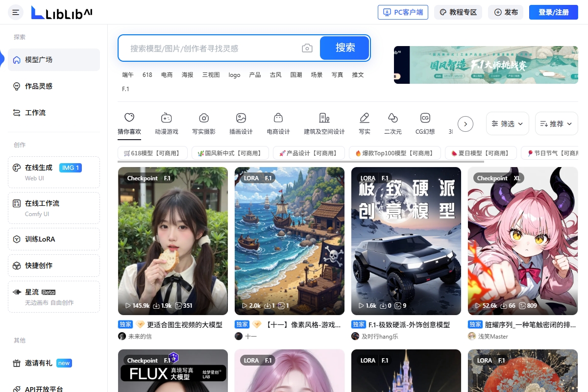Choose the 二次元 category icon

tap(392, 118)
